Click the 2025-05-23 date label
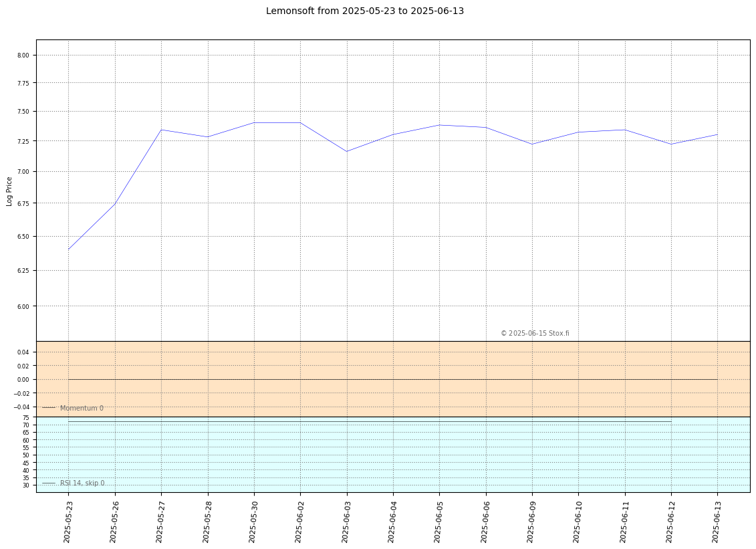The image size is (756, 549). coord(68,522)
